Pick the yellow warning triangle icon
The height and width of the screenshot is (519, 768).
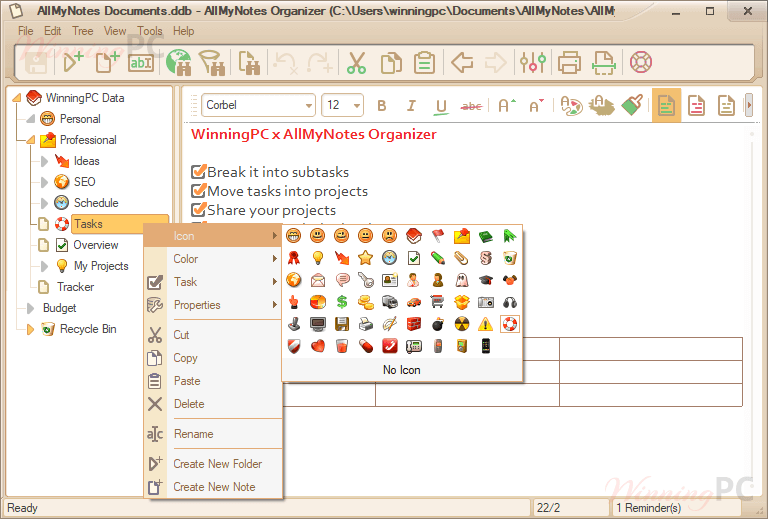pyautogui.click(x=485, y=324)
